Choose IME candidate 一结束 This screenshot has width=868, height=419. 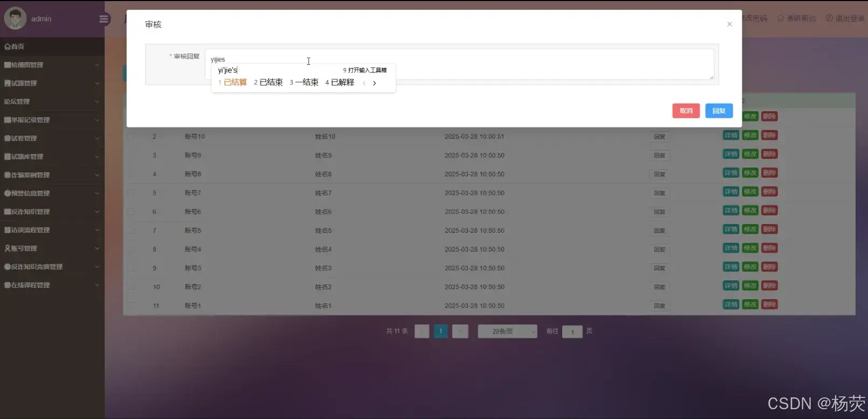click(x=304, y=83)
